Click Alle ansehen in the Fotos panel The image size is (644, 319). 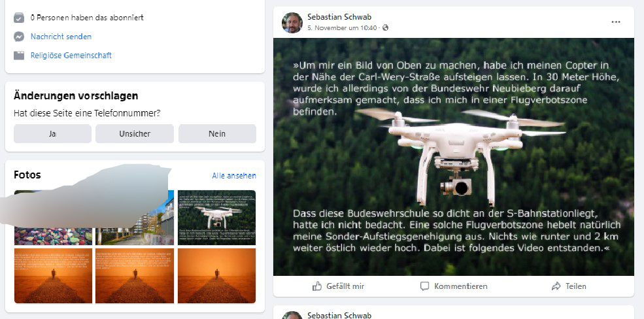234,176
